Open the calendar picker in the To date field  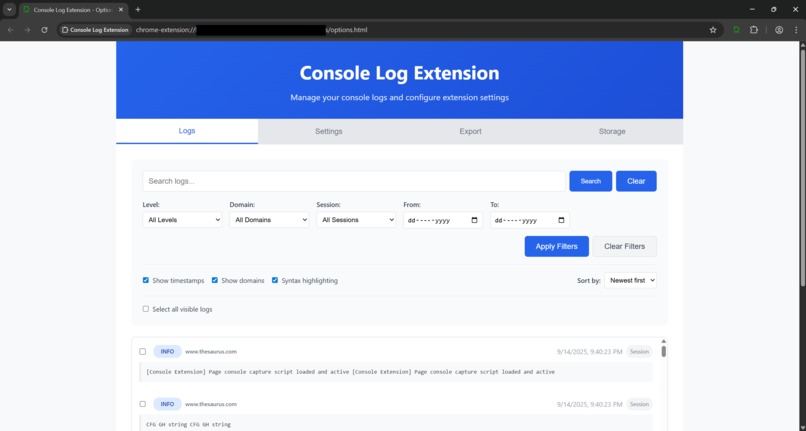[561, 220]
